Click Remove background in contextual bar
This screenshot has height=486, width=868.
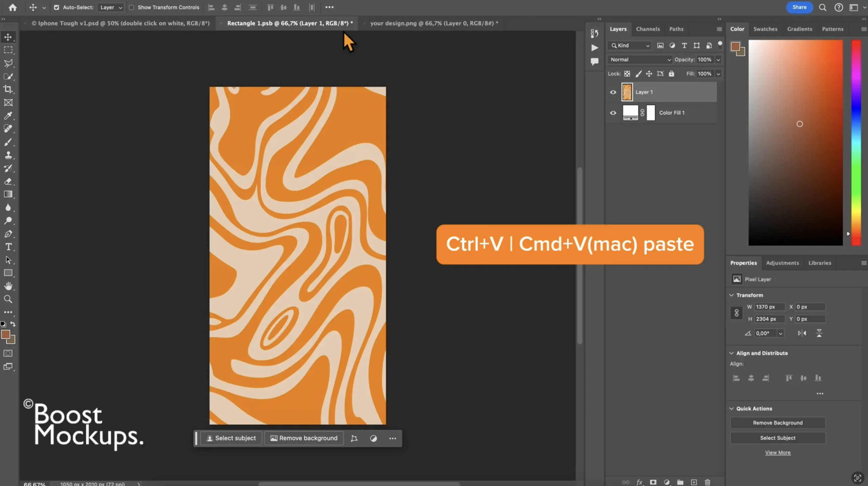pyautogui.click(x=304, y=438)
